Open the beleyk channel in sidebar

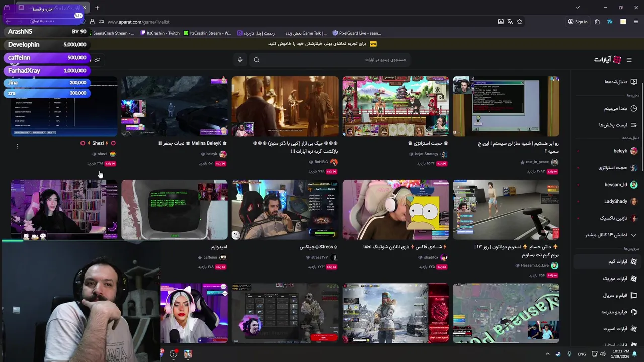pos(625,151)
